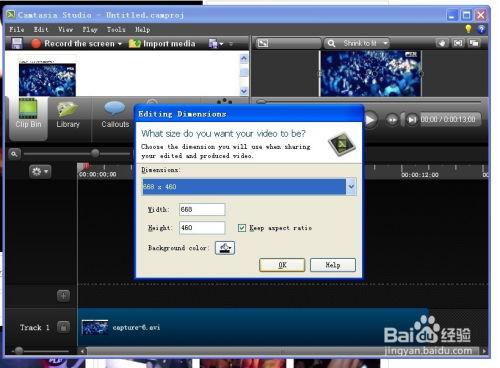
Task: Click the timeline zoom slider handle
Action: click(x=95, y=153)
